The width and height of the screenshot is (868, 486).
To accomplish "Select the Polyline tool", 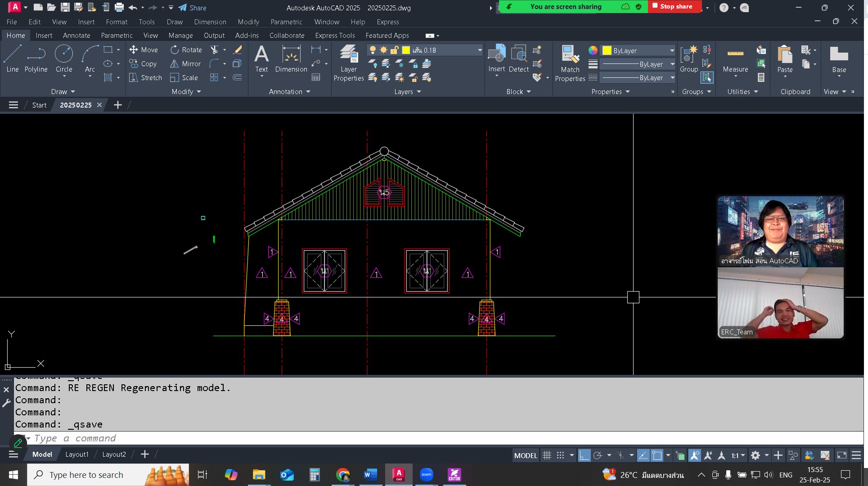I will (36, 59).
